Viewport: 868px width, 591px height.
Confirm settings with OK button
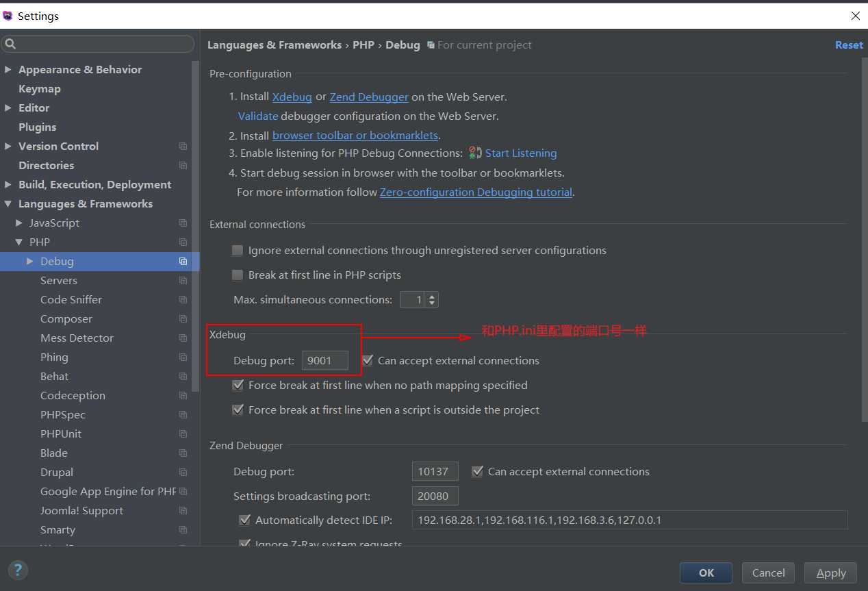click(x=706, y=573)
